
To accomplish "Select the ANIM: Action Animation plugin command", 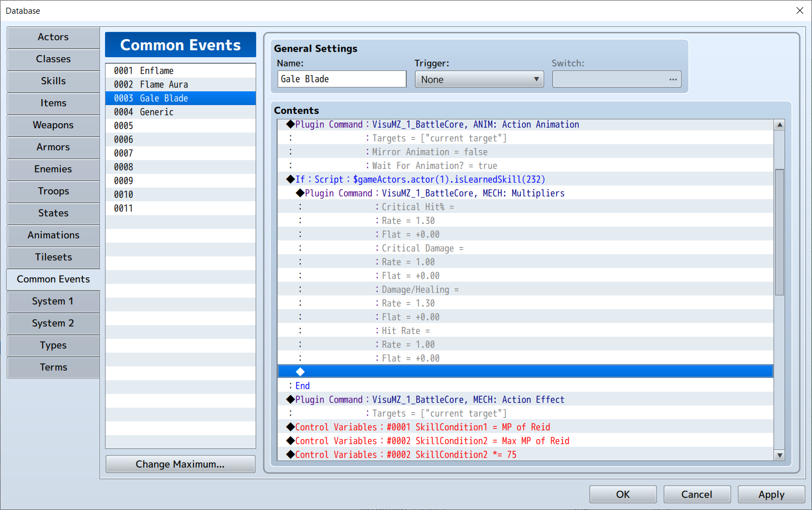I will (x=525, y=124).
